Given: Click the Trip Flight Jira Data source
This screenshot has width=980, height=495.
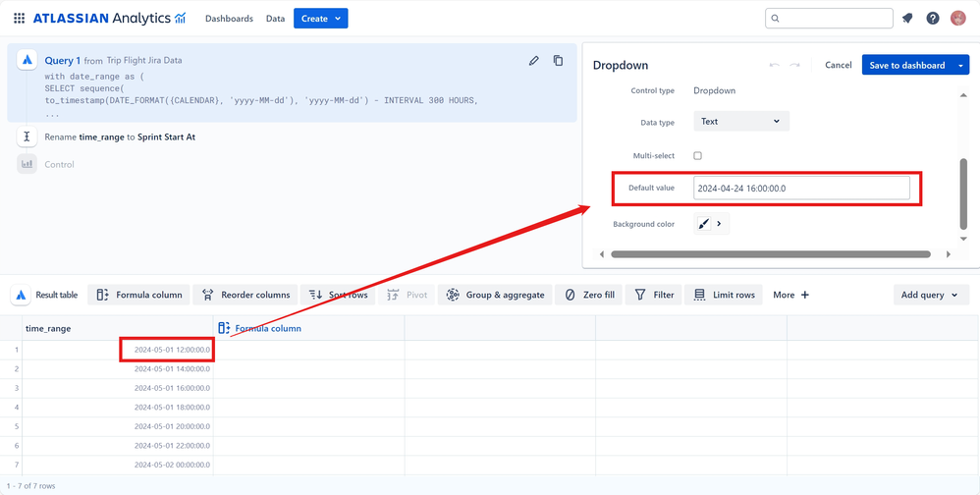Looking at the screenshot, I should (144, 61).
